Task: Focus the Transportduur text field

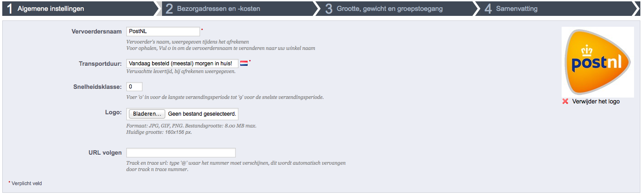Action: (182, 63)
